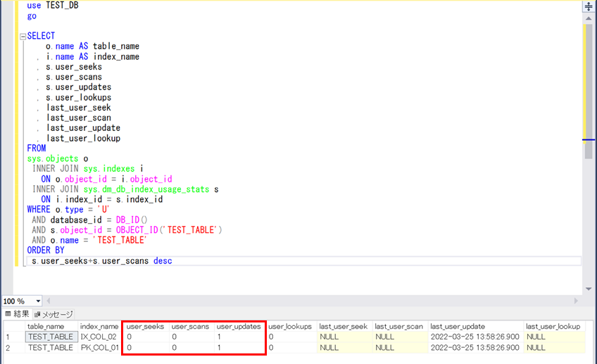Switch to the メッセージ messages tab
Image resolution: width=597 pixels, height=364 pixels.
pyautogui.click(x=53, y=314)
